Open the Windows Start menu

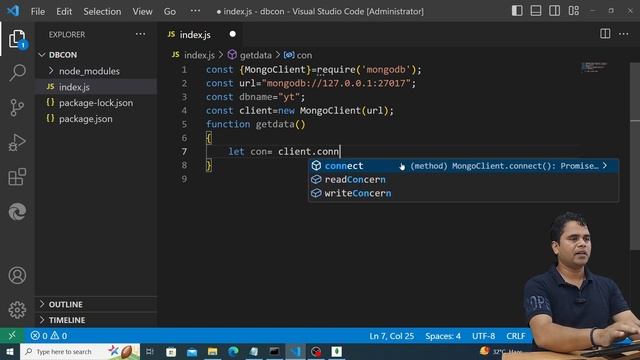[x=9, y=351]
